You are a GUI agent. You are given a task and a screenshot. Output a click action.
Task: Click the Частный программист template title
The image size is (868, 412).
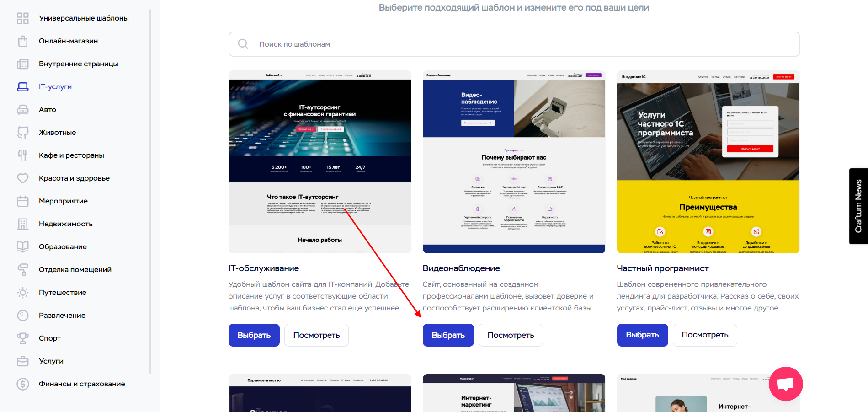coord(663,268)
